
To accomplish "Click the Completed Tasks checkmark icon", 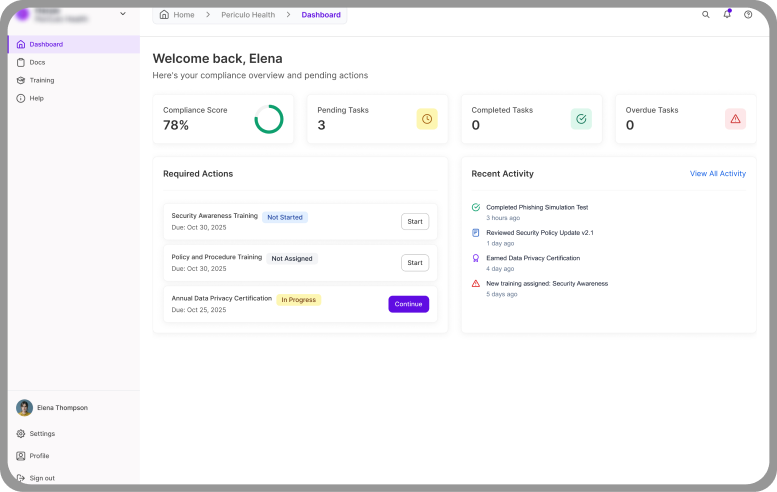I will coord(581,119).
